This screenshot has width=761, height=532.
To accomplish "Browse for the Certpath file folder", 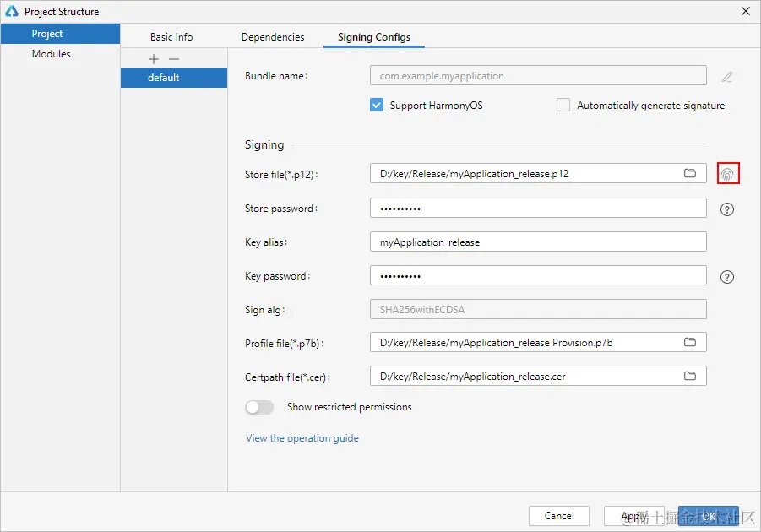I will coord(690,376).
